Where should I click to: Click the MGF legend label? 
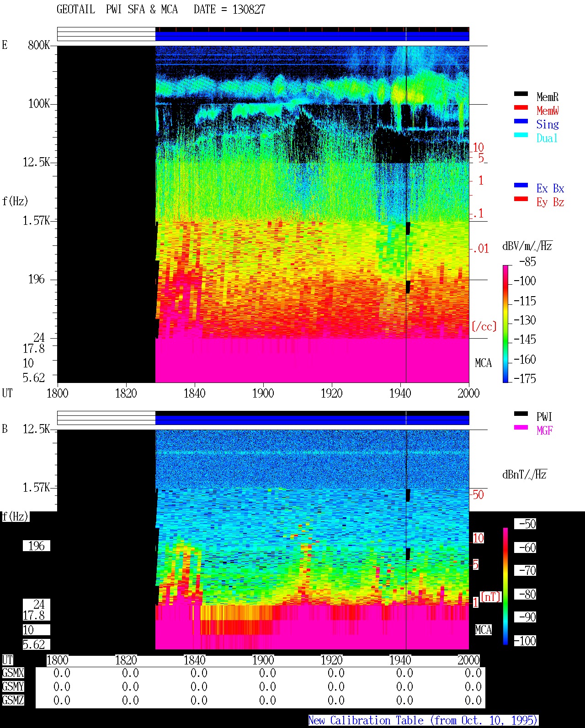coord(544,430)
